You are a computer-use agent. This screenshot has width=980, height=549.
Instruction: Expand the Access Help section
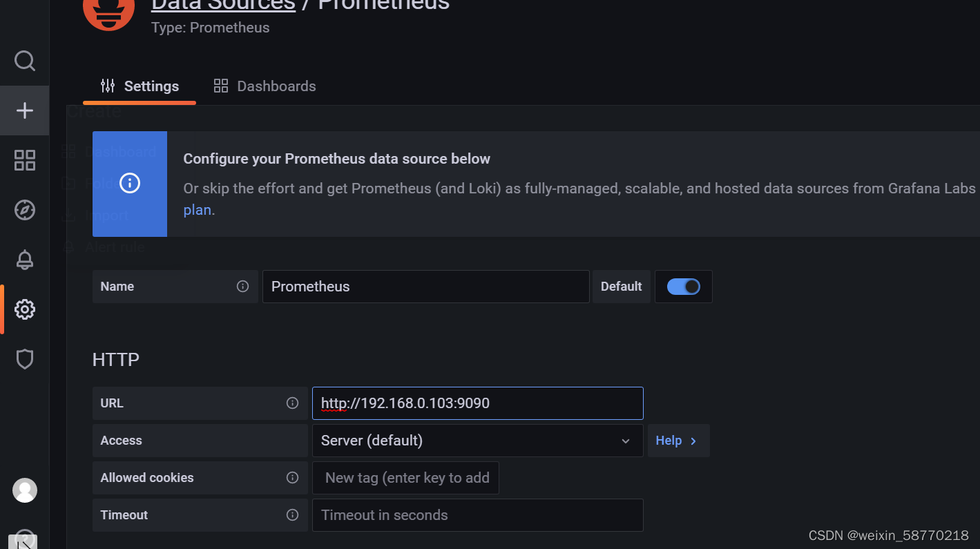tap(678, 440)
